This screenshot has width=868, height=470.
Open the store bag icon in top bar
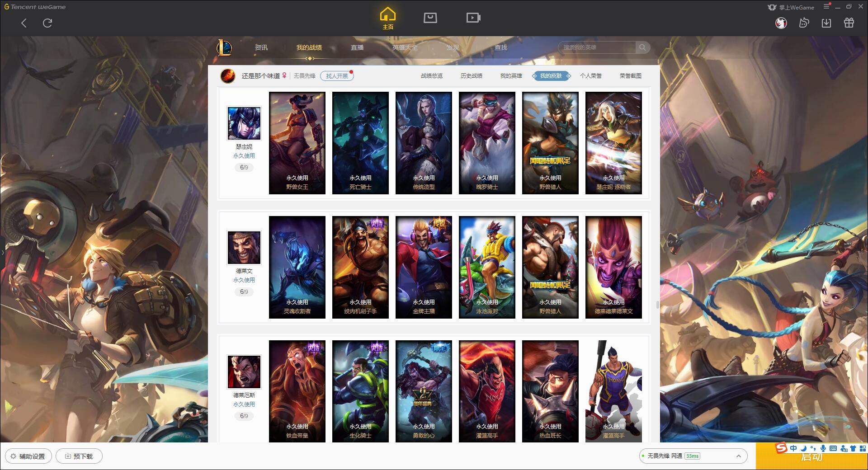pyautogui.click(x=430, y=18)
